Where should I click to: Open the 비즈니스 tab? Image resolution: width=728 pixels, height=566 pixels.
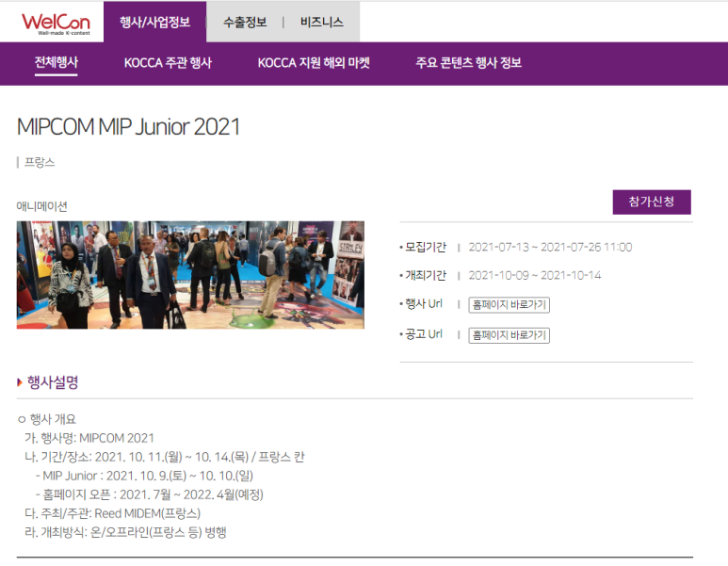coord(321,23)
